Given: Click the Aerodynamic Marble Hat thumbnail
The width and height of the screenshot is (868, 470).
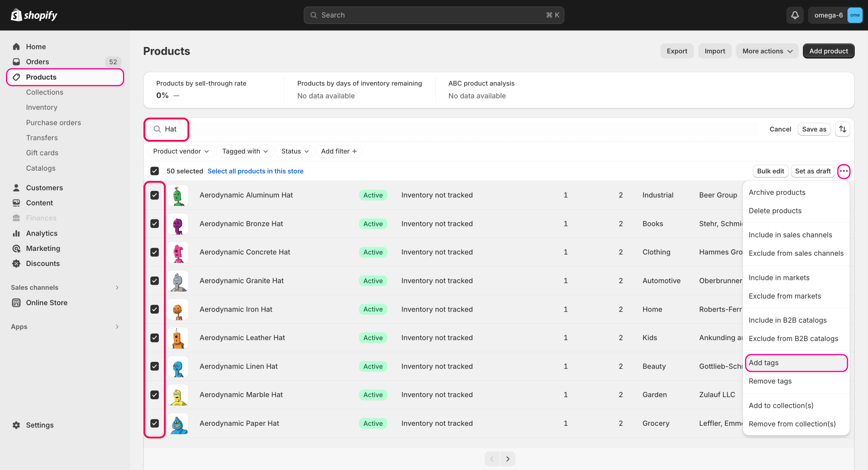Looking at the screenshot, I should (x=178, y=395).
